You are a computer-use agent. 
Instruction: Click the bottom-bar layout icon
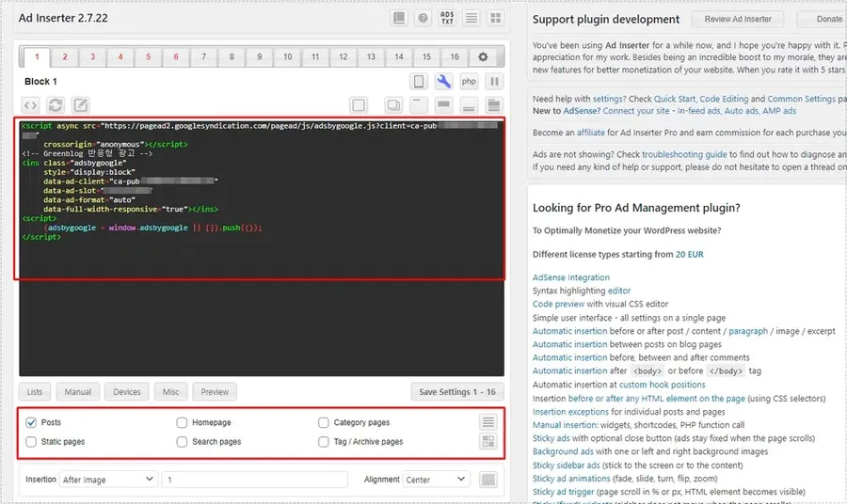click(x=469, y=105)
